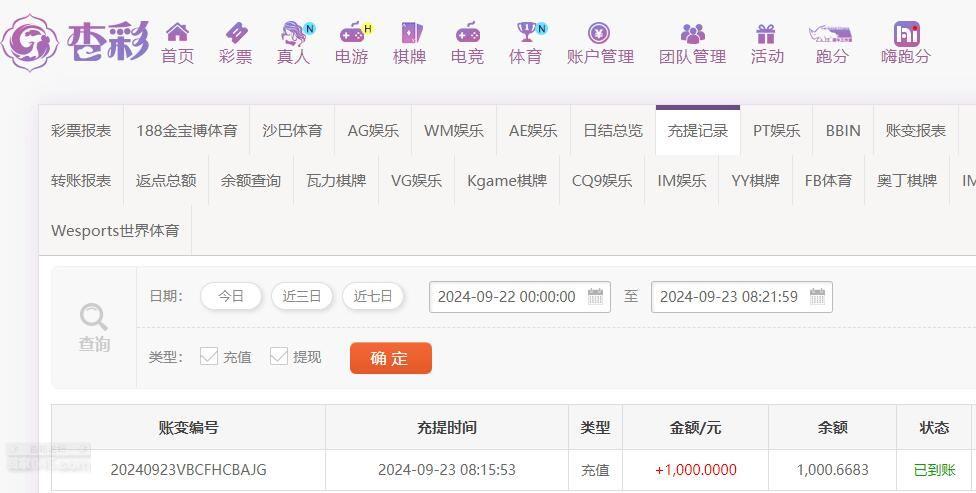Click the 团队管理 people icon

coord(693,33)
